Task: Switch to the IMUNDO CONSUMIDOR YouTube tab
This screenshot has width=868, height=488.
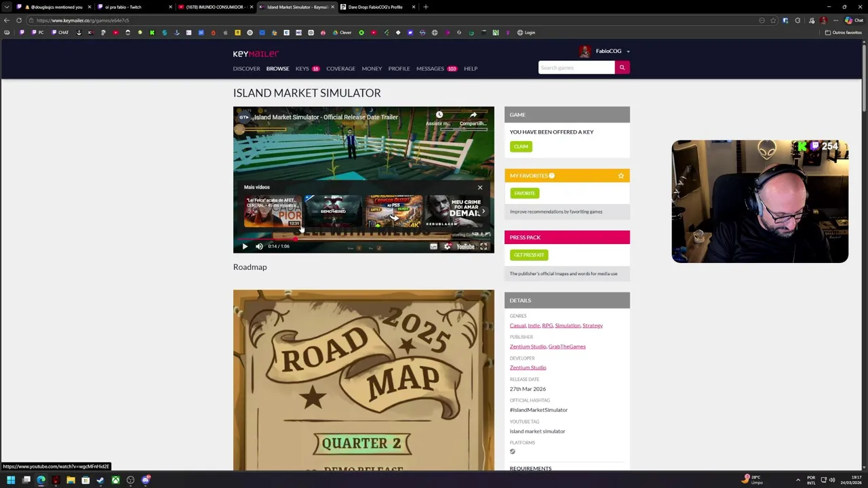Action: click(x=214, y=7)
